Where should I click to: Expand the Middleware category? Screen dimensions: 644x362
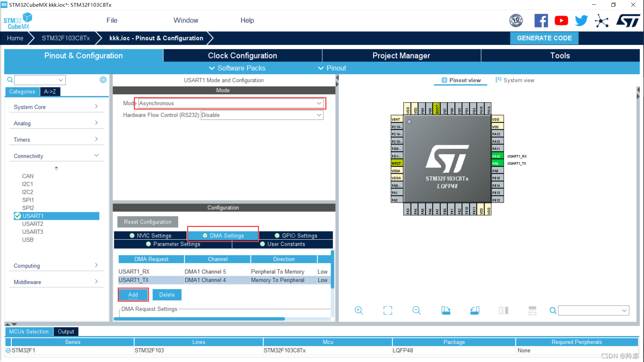pos(56,282)
